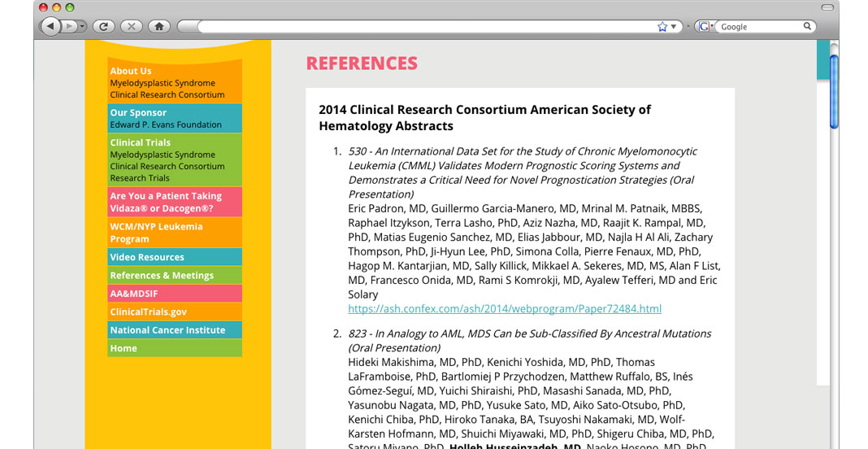This screenshot has width=868, height=449.
Task: Bookmark this page with the star icon
Action: coord(662,27)
